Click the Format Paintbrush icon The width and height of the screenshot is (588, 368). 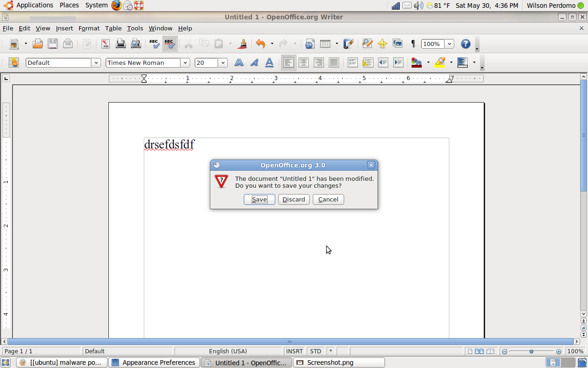tap(242, 44)
